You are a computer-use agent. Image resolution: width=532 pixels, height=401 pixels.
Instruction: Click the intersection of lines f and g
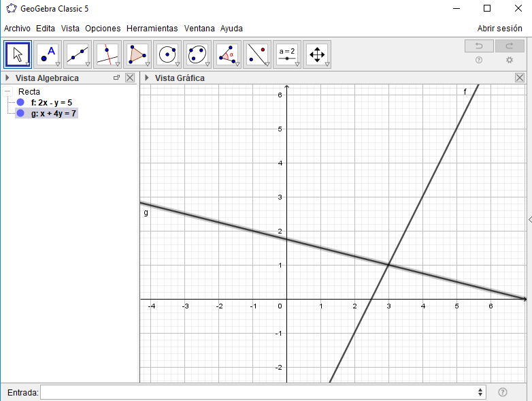click(389, 265)
